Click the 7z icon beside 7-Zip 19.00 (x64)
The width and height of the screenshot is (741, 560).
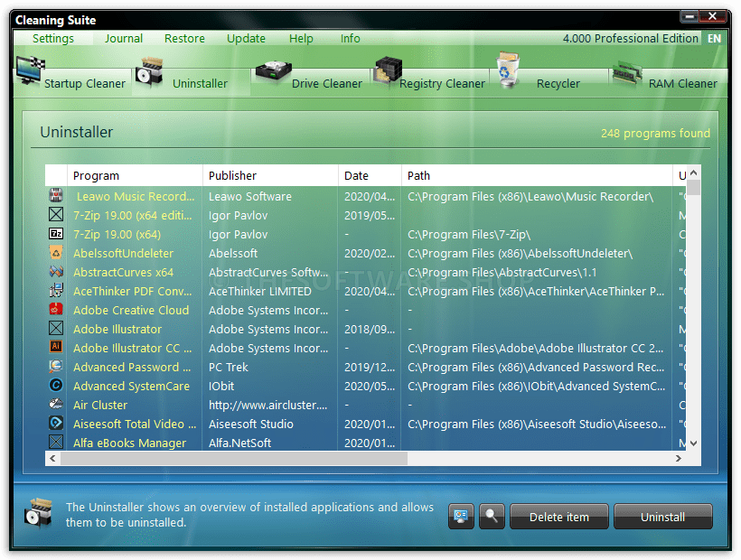(x=56, y=233)
